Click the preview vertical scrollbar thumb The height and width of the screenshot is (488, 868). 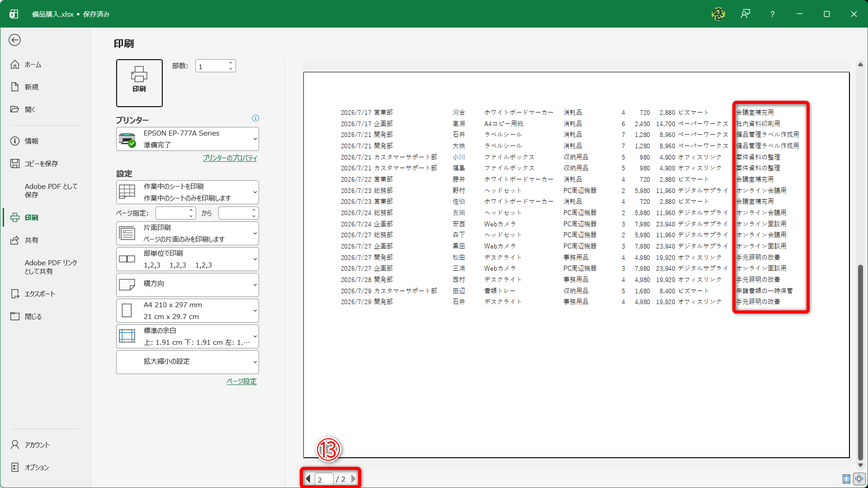[x=860, y=361]
